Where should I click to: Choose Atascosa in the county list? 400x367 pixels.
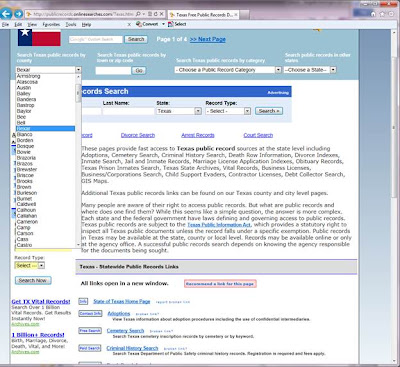[x=45, y=82]
